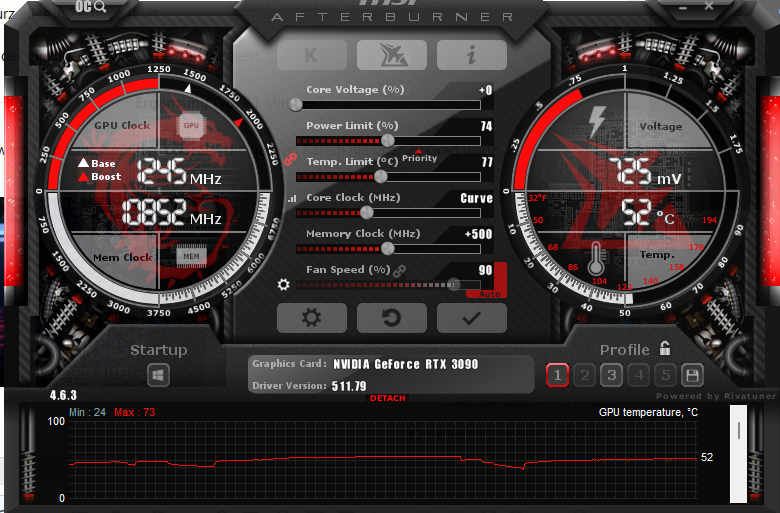Click the Memory Clock +500 value
780x513 pixels.
479,234
